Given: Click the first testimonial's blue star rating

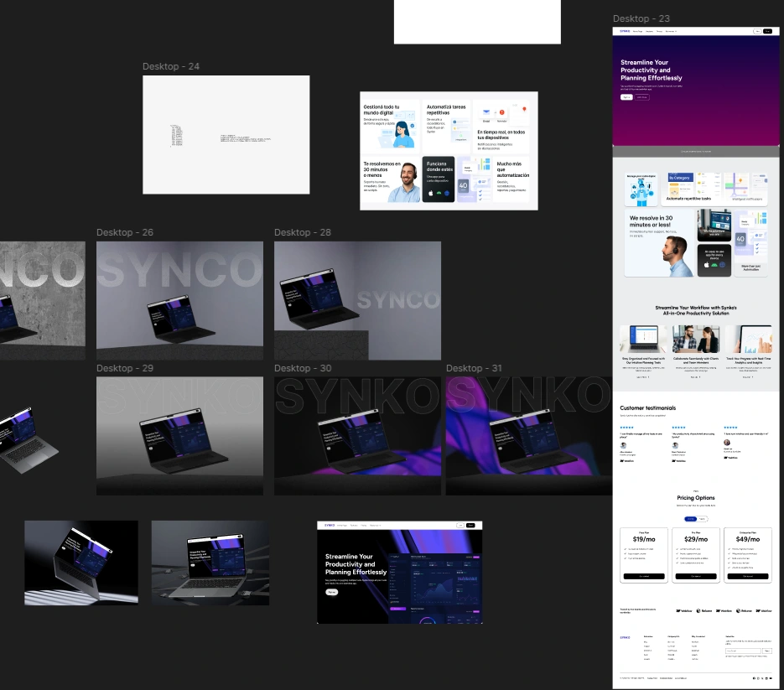Looking at the screenshot, I should (x=626, y=428).
